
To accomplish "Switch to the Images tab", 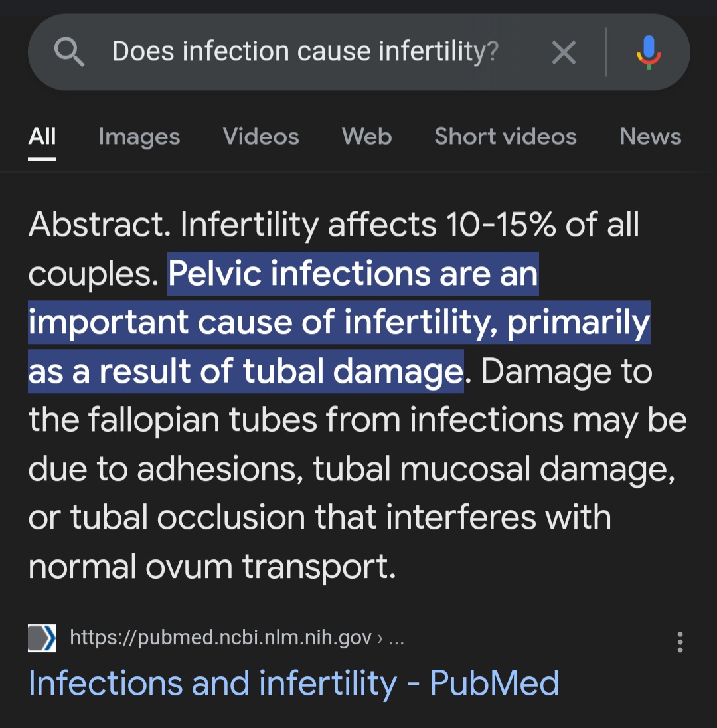I will 139,136.
